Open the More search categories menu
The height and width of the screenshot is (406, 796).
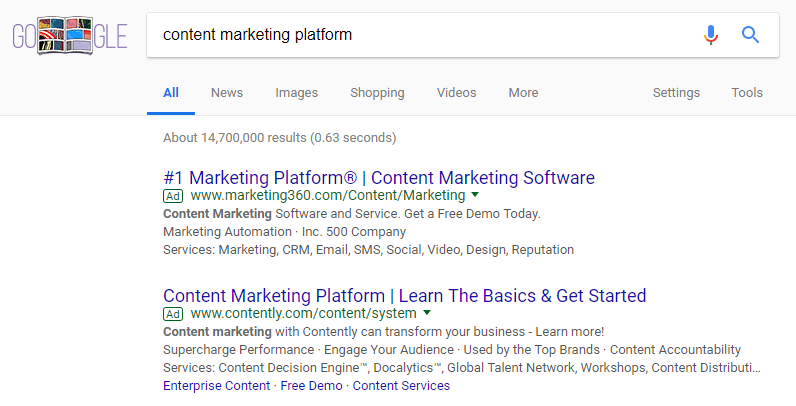coord(523,93)
